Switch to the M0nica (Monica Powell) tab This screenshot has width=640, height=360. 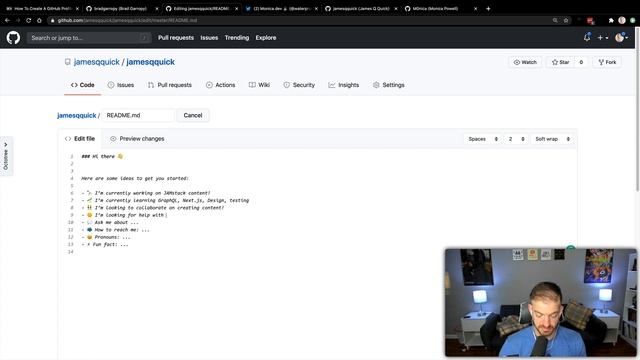pyautogui.click(x=440, y=9)
